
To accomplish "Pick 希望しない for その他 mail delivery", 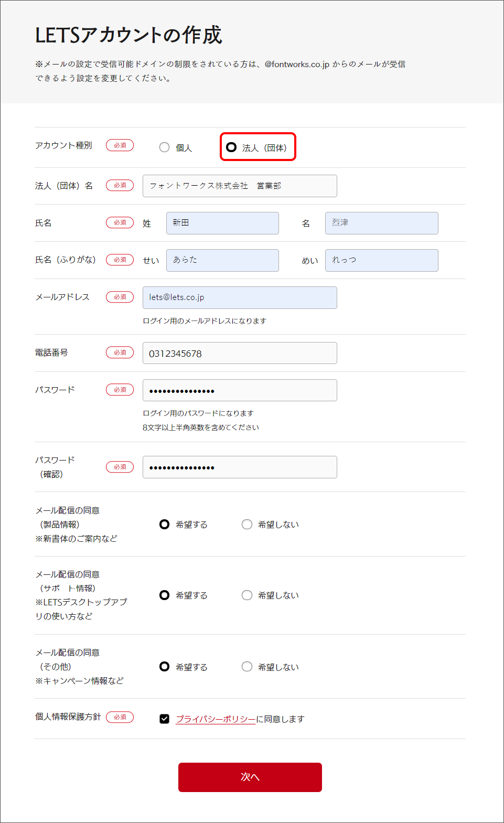I will pos(247,667).
